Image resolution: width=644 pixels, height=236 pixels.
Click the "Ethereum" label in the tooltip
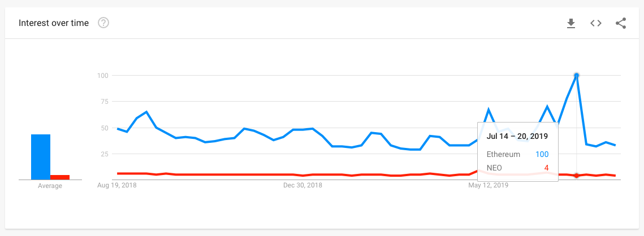[503, 154]
